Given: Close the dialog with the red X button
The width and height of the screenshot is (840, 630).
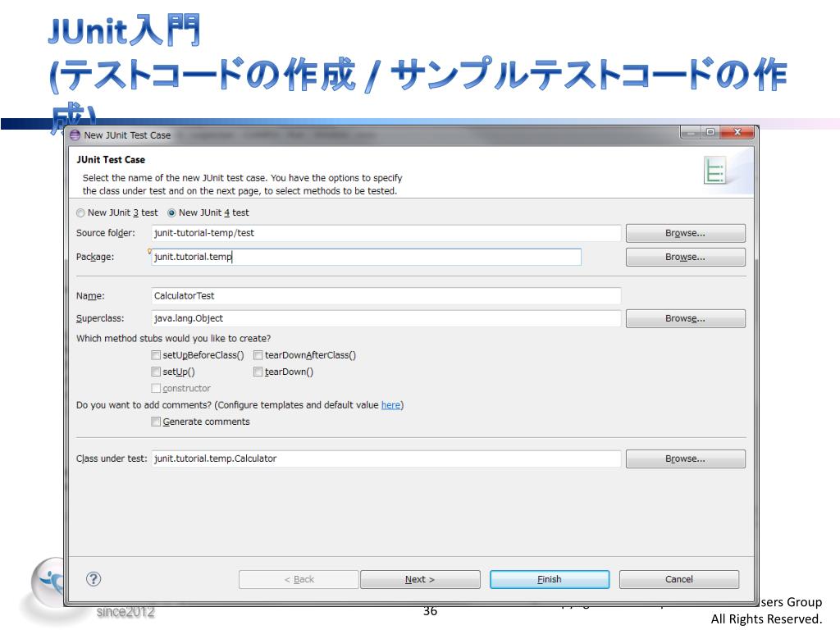Looking at the screenshot, I should [x=737, y=132].
